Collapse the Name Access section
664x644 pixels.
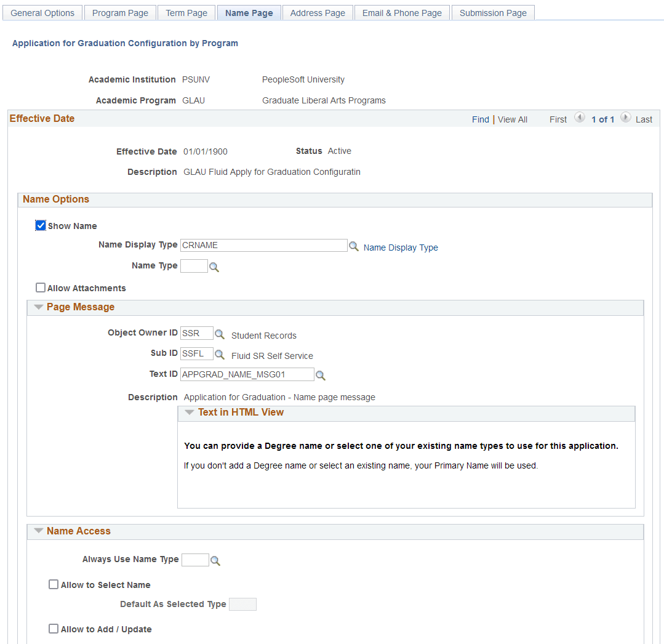tap(39, 531)
